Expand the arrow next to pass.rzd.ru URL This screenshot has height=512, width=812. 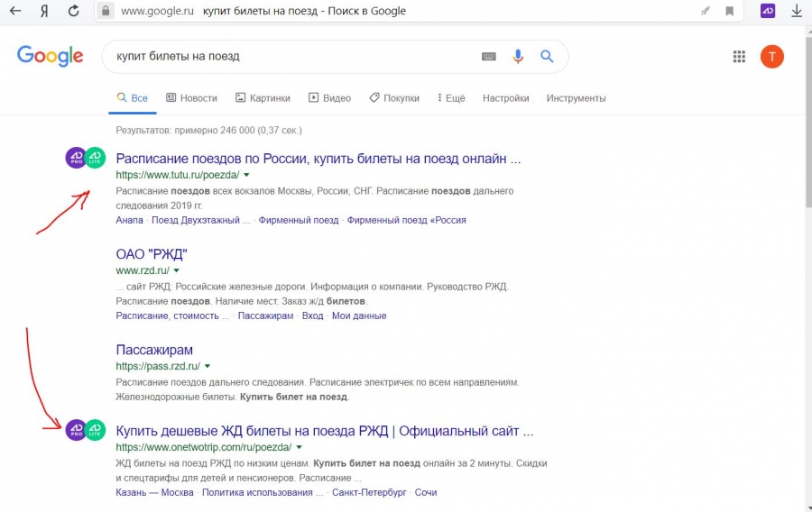tap(208, 366)
